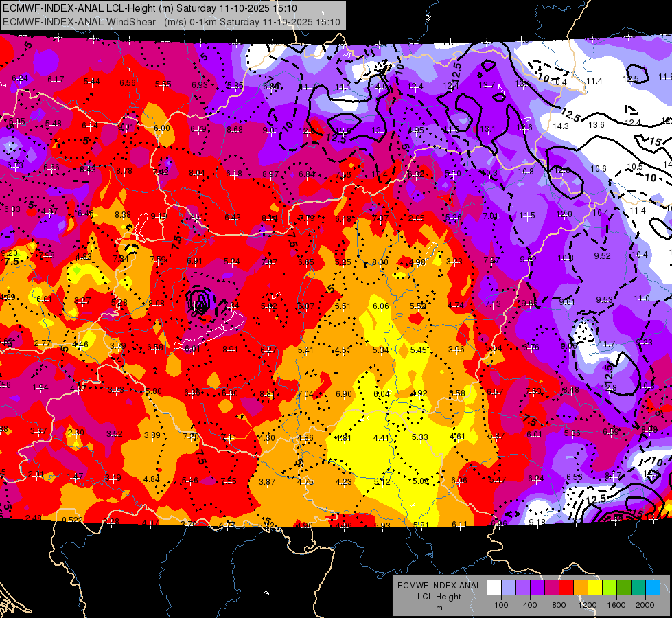Click the grid value 4.23
Viewport: 672px width, 618px height.
(344, 481)
